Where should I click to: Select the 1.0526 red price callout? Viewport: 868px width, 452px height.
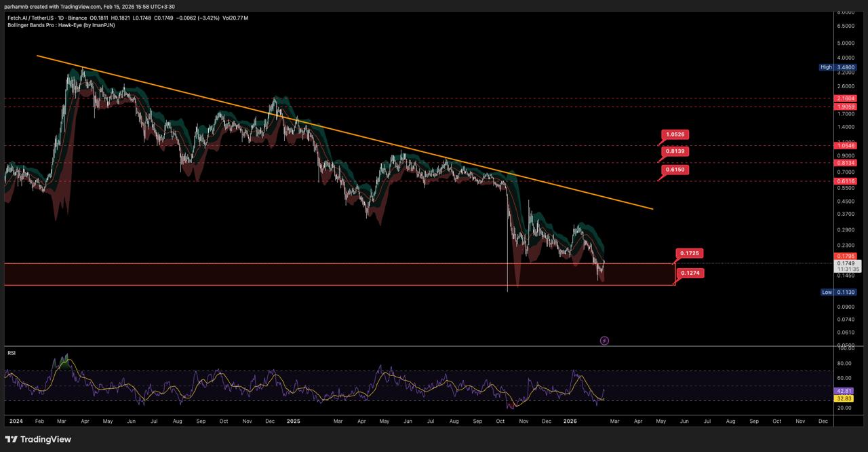[x=674, y=134]
